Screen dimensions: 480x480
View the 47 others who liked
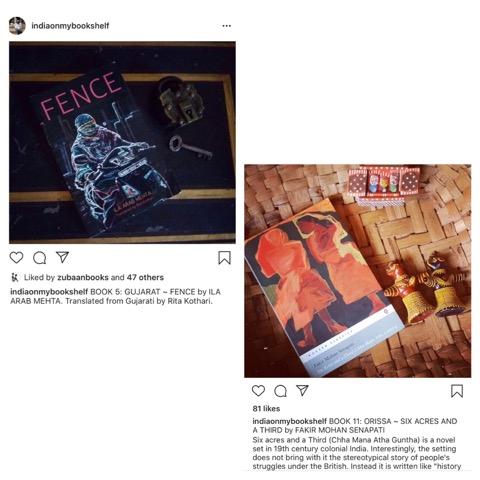click(145, 277)
